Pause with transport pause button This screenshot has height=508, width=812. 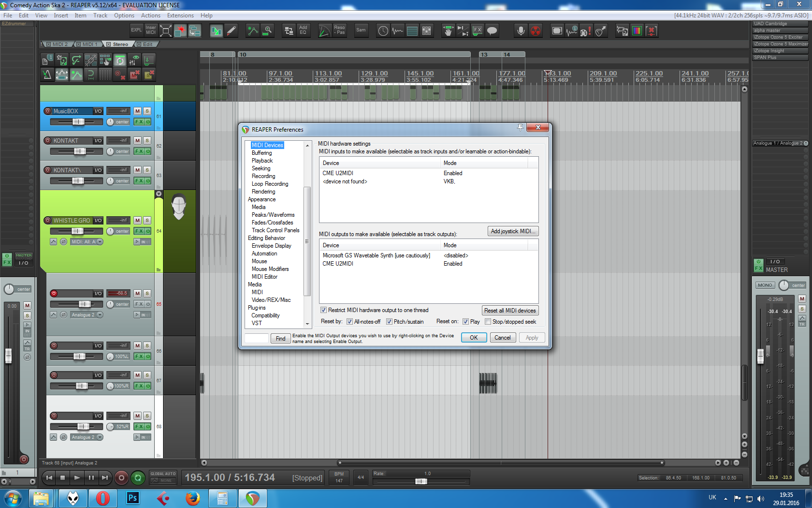click(x=91, y=478)
